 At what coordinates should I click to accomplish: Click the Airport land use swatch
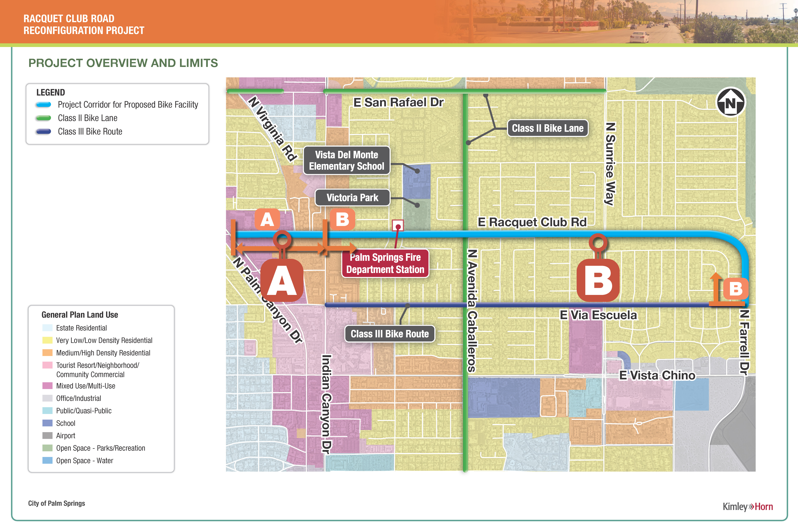pos(48,436)
